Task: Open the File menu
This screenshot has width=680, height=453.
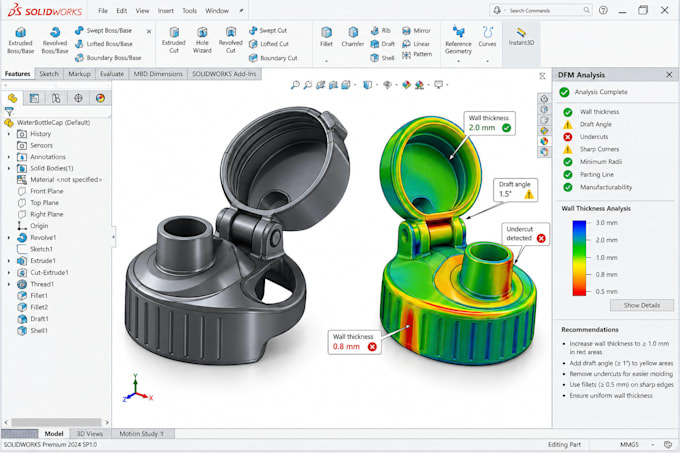Action: pos(103,10)
